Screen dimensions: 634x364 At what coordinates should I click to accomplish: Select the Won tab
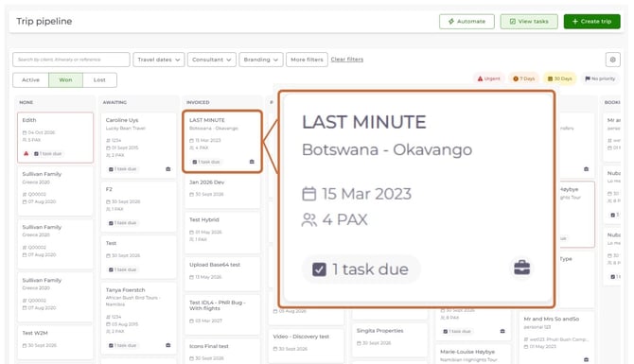tap(65, 80)
